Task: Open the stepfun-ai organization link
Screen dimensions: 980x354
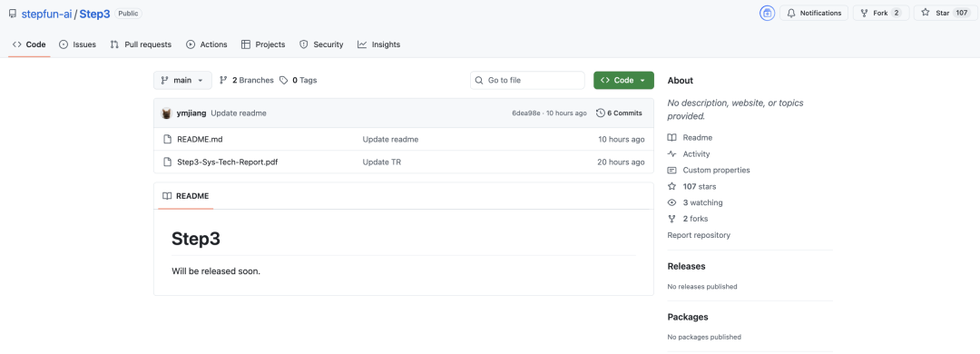Action: (46, 13)
